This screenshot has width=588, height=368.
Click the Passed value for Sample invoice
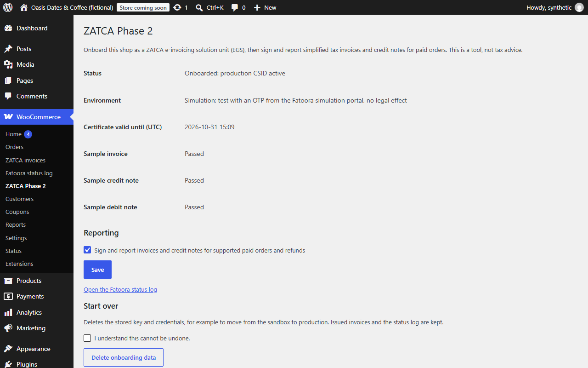(x=194, y=154)
